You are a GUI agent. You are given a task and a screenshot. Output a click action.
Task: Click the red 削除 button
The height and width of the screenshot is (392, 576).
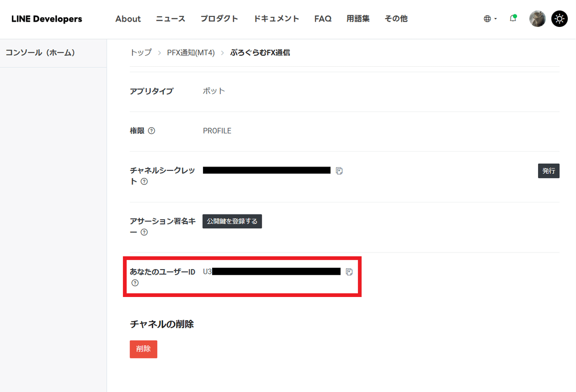click(x=143, y=349)
